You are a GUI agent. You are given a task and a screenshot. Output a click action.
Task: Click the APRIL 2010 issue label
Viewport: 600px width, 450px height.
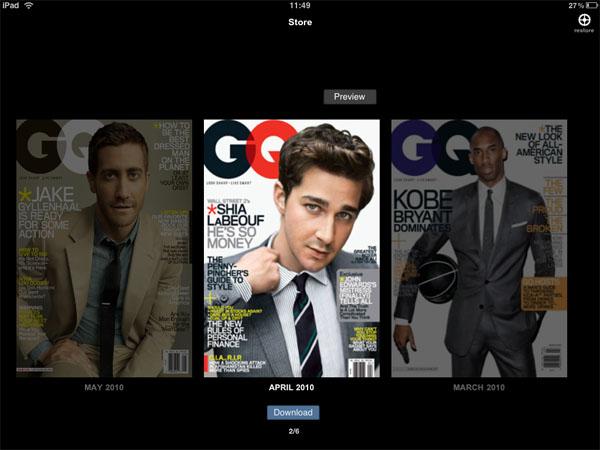click(x=292, y=387)
